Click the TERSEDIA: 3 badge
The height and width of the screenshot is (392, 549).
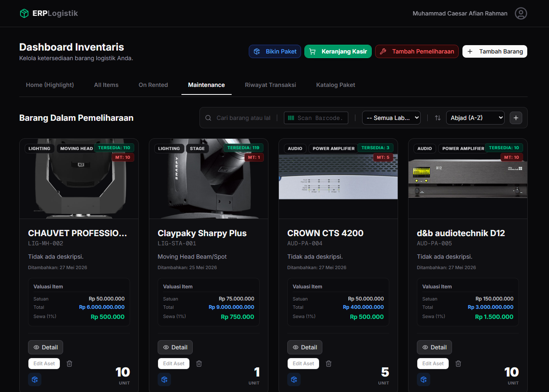[375, 148]
